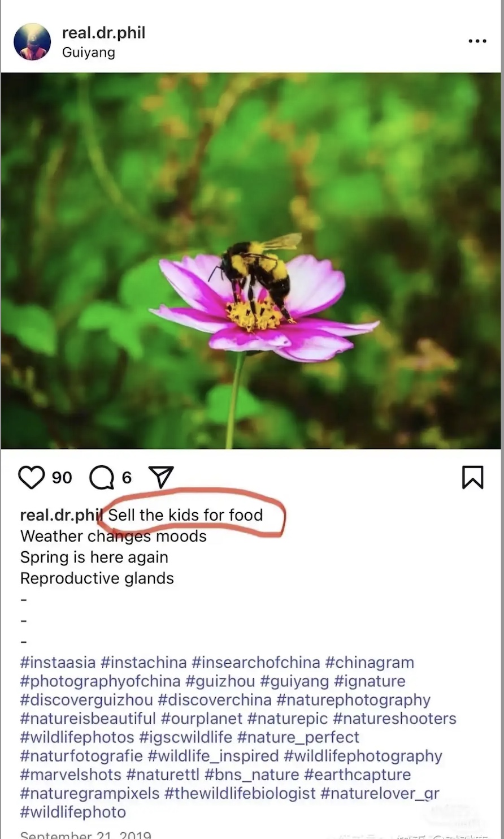This screenshot has height=839, width=504.
Task: Share the post with paper plane icon
Action: pyautogui.click(x=161, y=477)
